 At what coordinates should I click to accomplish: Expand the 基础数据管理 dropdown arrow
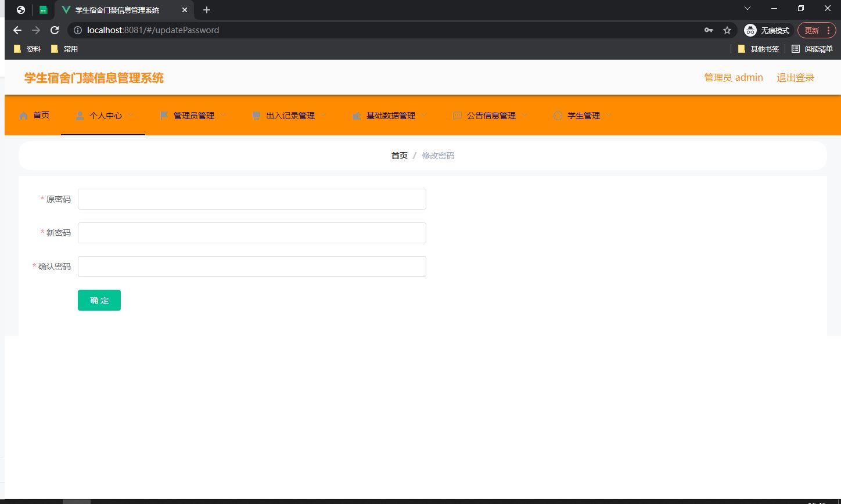click(424, 115)
